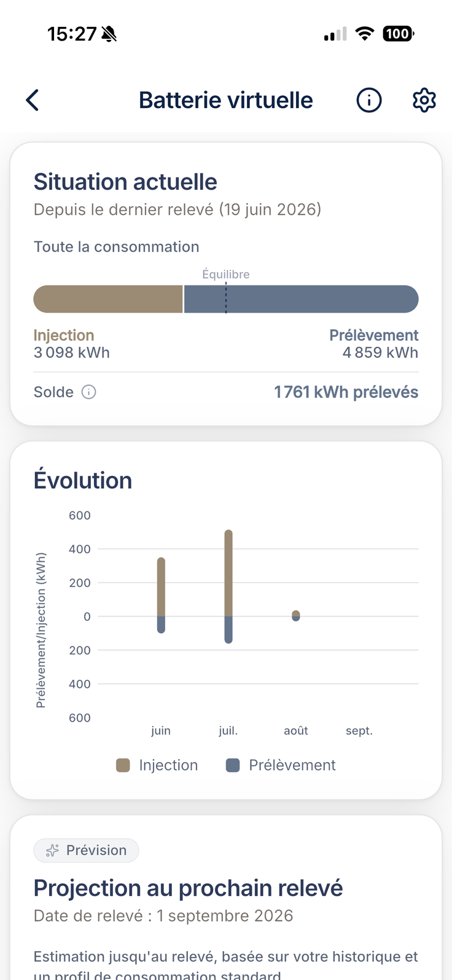The height and width of the screenshot is (980, 452).
Task: Tap the août data point in chart
Action: pyautogui.click(x=296, y=616)
